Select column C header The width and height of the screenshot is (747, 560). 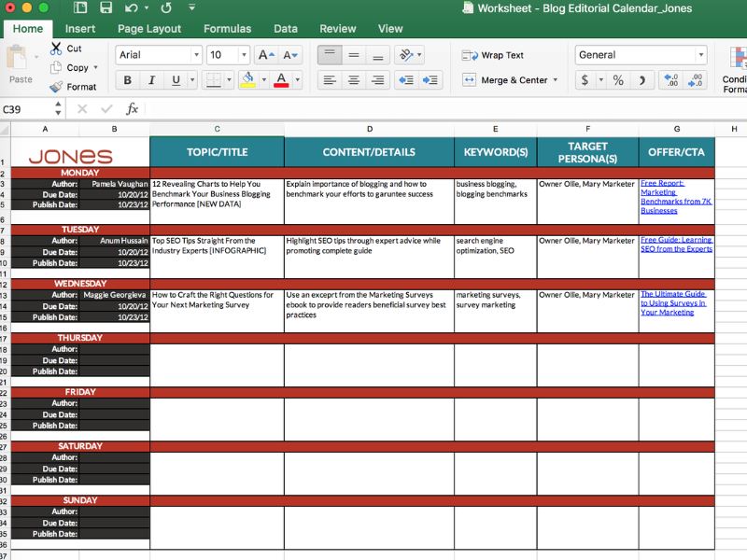(x=217, y=129)
